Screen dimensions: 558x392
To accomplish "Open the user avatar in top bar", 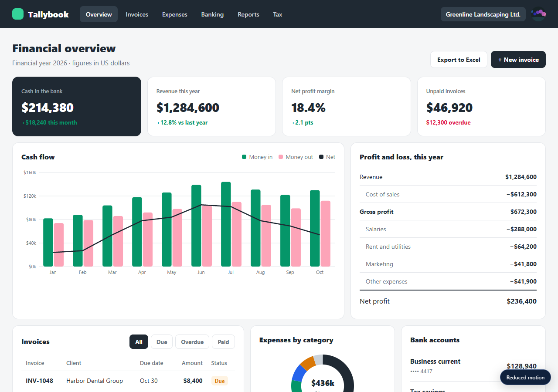I will 539,14.
